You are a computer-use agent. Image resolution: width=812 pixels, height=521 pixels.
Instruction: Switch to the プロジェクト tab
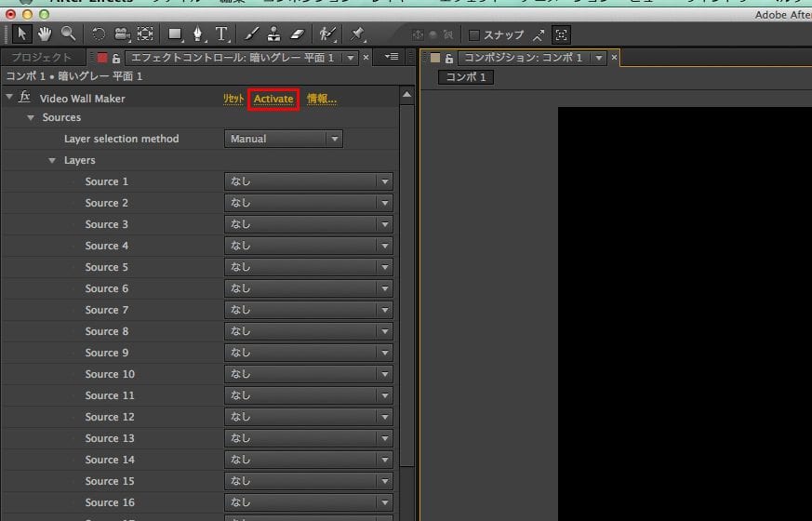pyautogui.click(x=41, y=58)
